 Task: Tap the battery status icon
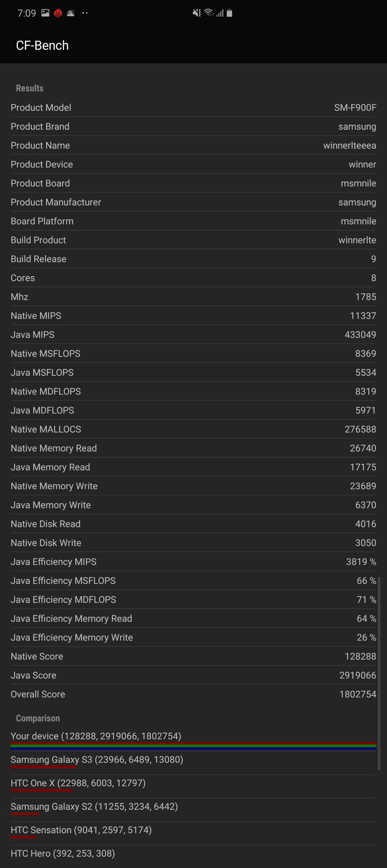point(229,13)
